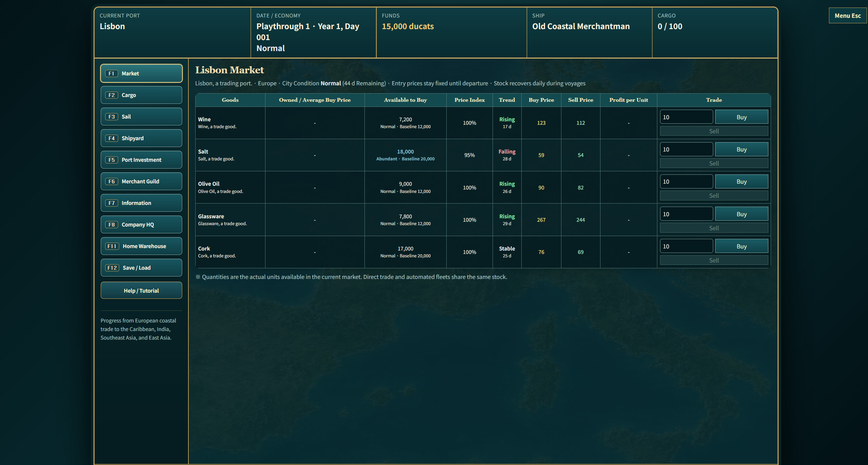Focus the Cork trade quantity field

point(686,246)
